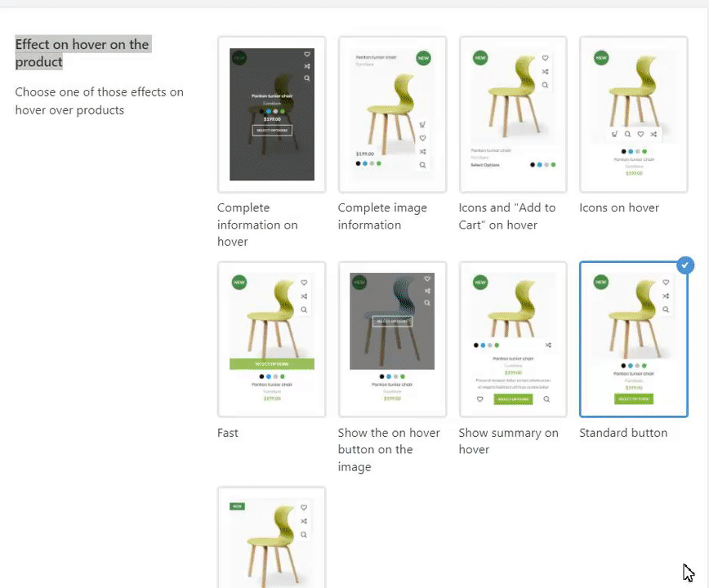This screenshot has height=588, width=709.
Task: Pick the 'Fast' hover effect thumbnail
Action: [x=271, y=339]
